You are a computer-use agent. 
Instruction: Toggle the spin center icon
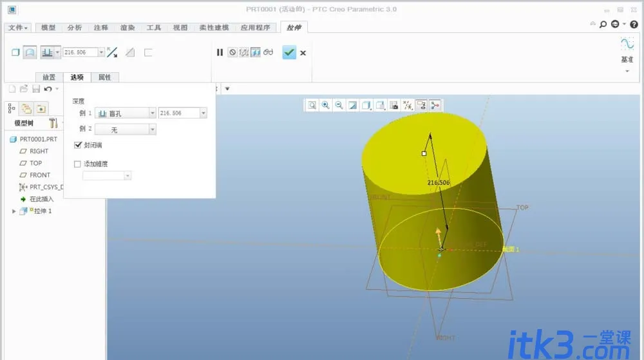click(435, 106)
